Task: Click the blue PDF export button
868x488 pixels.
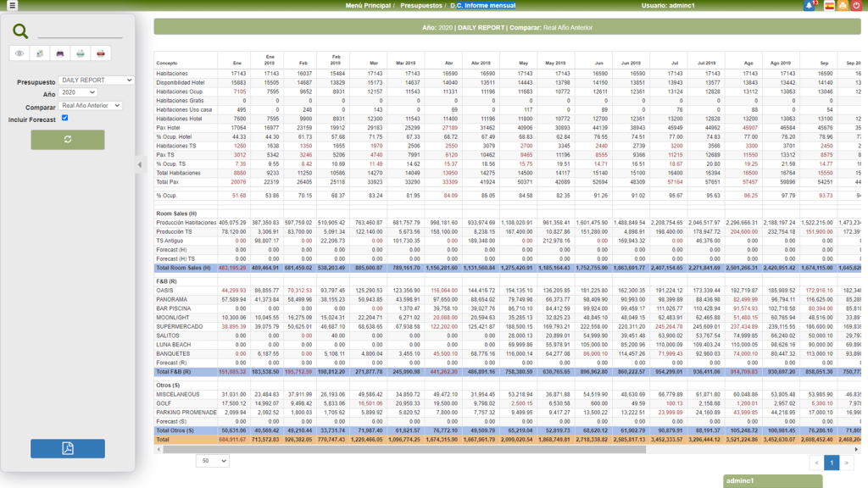Action: click(x=68, y=448)
